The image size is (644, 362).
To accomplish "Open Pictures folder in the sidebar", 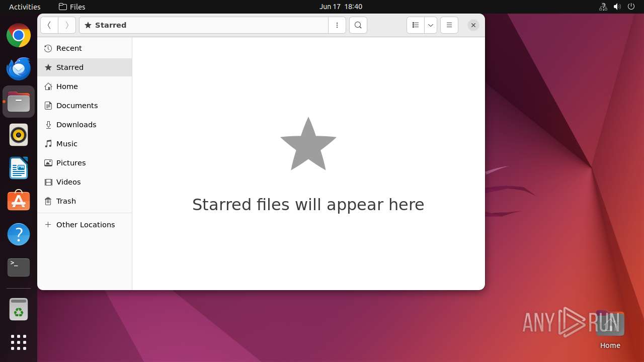I will [85, 163].
